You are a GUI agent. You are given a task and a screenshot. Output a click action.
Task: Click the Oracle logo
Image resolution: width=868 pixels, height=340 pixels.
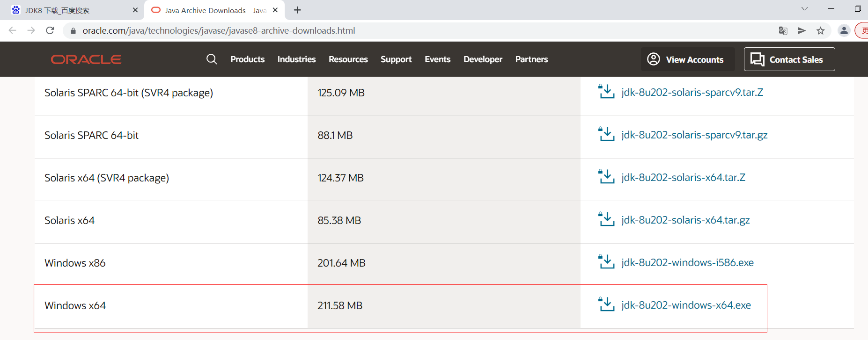point(86,59)
